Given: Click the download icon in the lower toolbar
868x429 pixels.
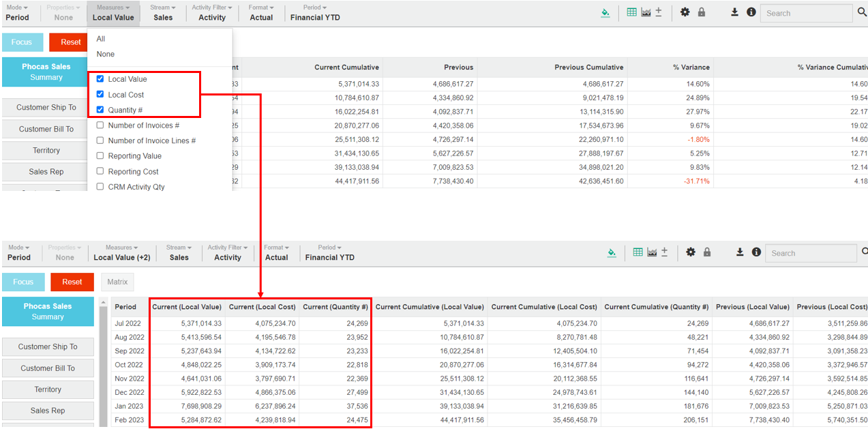Looking at the screenshot, I should point(740,252).
